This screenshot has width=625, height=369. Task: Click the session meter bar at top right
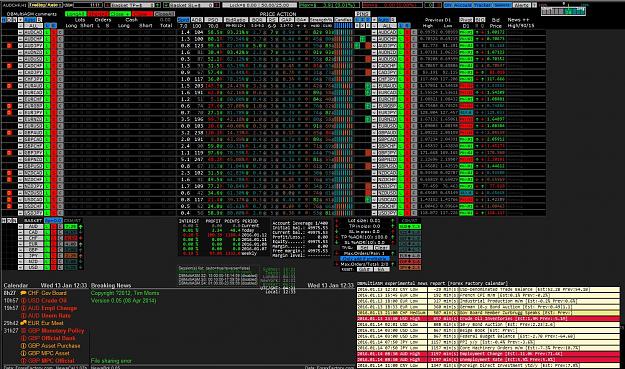point(563,12)
